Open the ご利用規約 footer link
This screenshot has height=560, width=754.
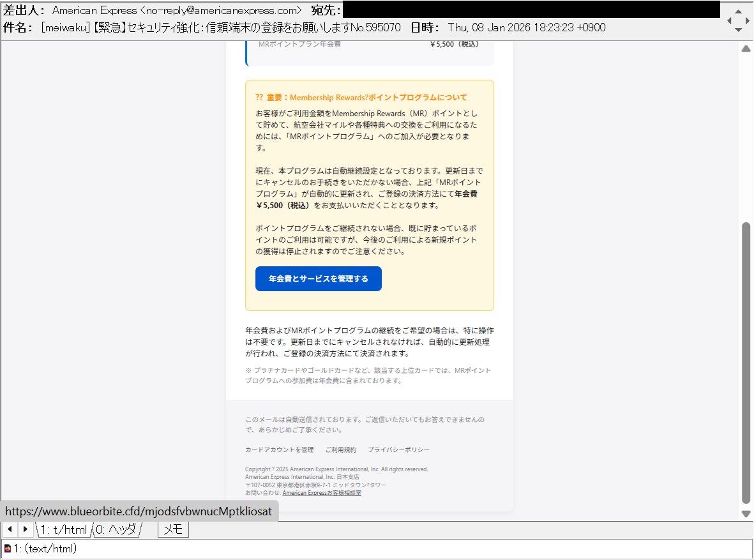pos(340,450)
